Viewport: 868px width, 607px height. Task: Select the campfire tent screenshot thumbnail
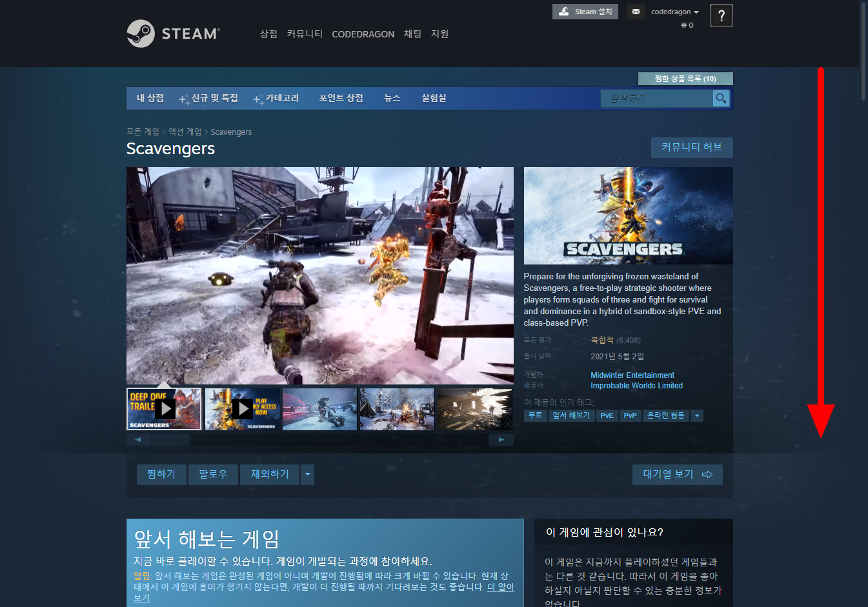point(397,409)
